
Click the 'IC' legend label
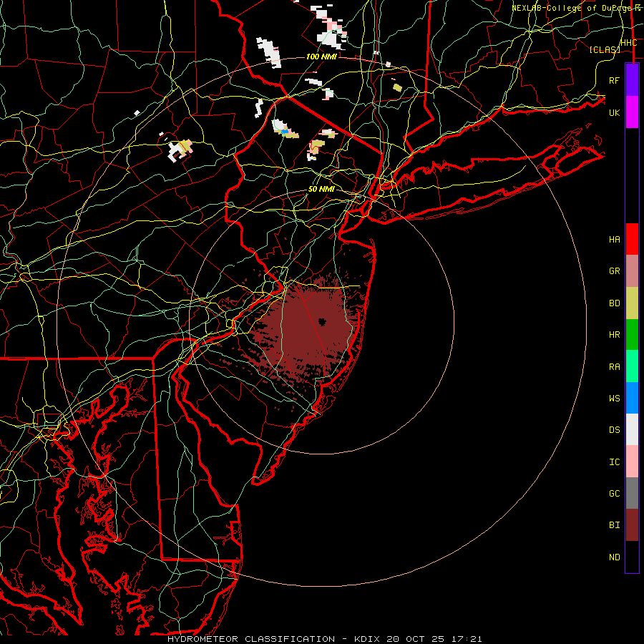[x=615, y=462]
